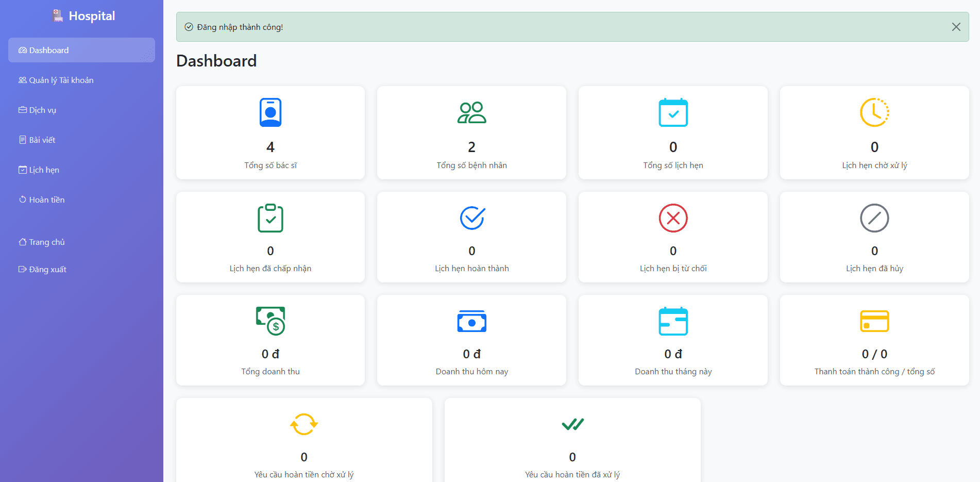Click Đăng xuất to log out
Image resolution: width=980 pixels, height=482 pixels.
pos(81,269)
